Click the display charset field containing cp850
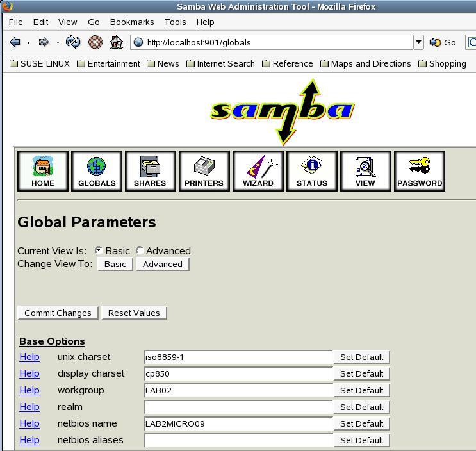 click(238, 374)
